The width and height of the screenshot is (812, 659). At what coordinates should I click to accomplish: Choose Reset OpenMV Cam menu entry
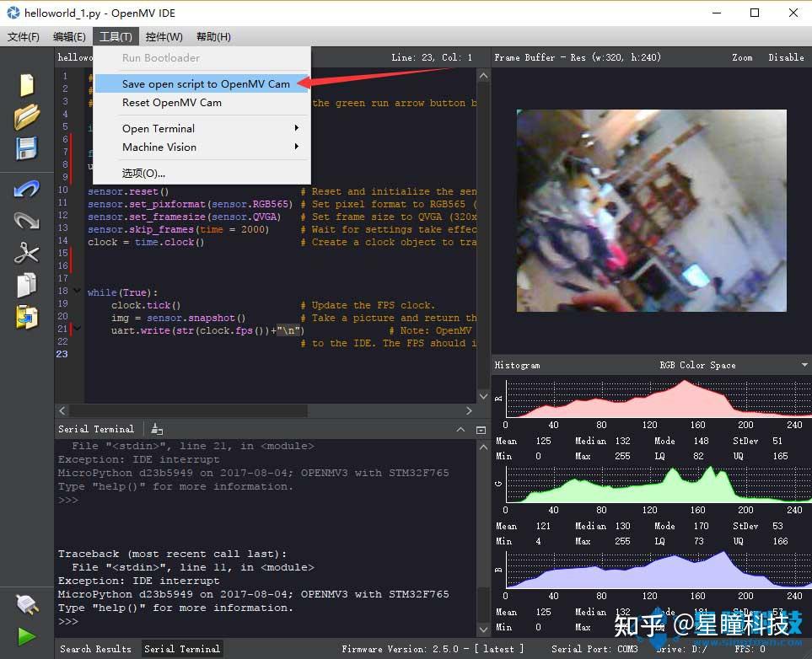[172, 102]
